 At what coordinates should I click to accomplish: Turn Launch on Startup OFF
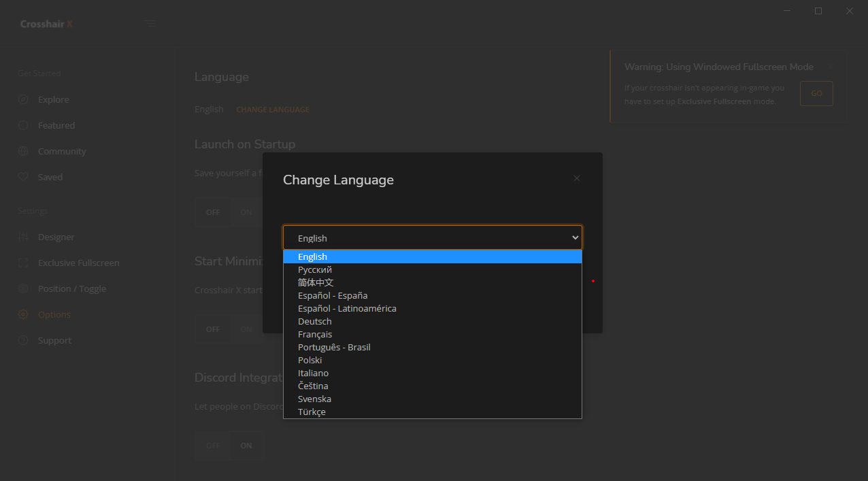point(213,212)
